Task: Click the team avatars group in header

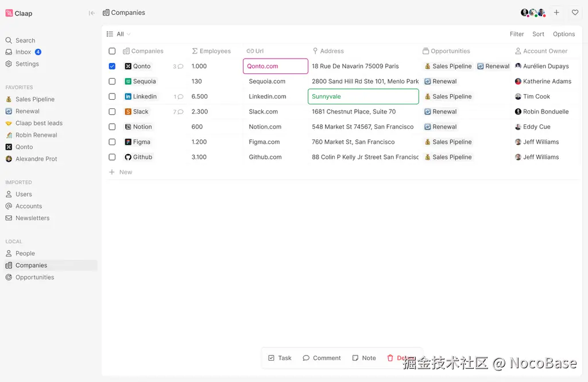Action: click(x=533, y=13)
